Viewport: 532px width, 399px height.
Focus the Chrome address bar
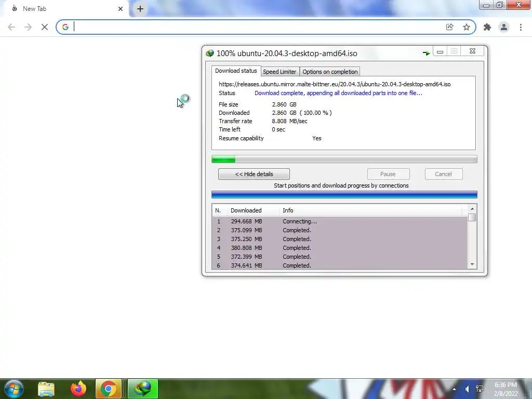258,27
